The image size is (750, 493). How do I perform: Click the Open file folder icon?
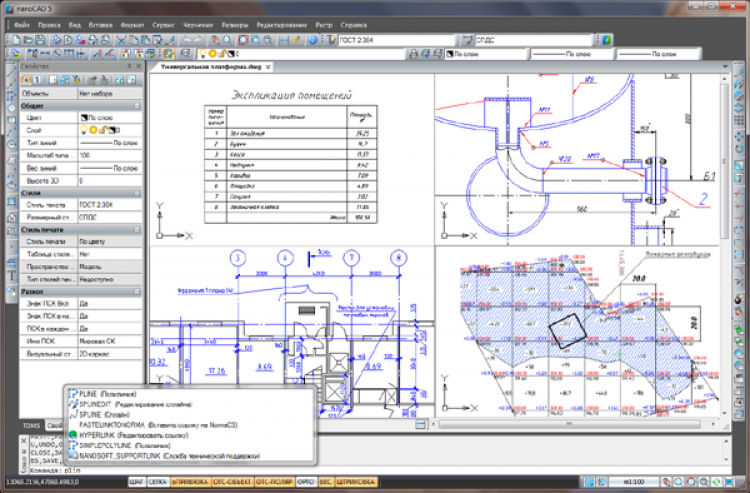coord(28,40)
